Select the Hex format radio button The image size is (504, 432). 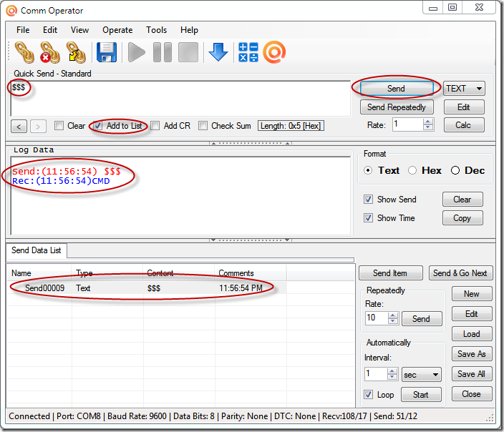click(412, 170)
